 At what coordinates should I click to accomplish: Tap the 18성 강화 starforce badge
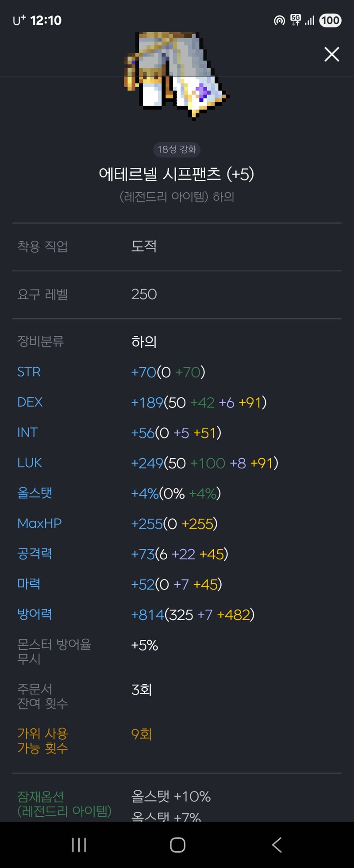click(x=177, y=149)
